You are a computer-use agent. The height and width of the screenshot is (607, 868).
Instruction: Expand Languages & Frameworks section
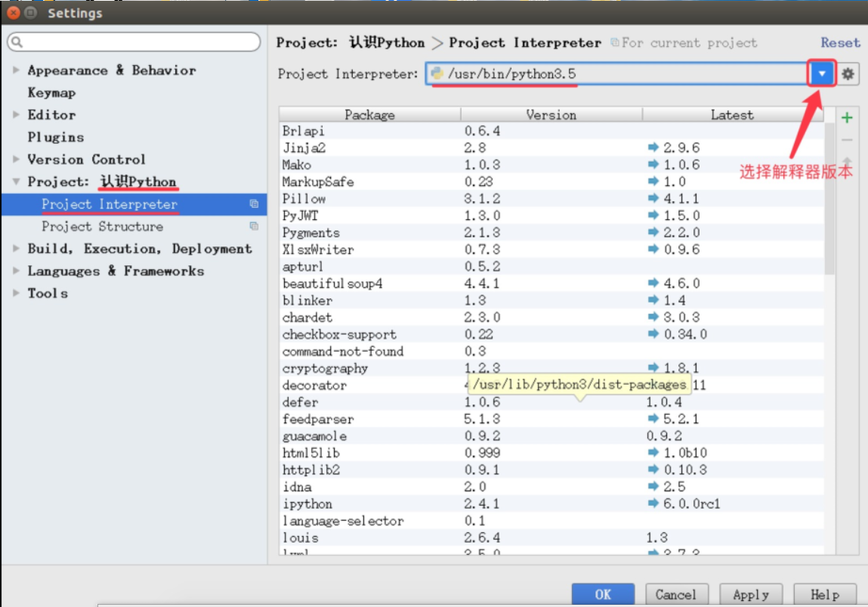[x=16, y=271]
